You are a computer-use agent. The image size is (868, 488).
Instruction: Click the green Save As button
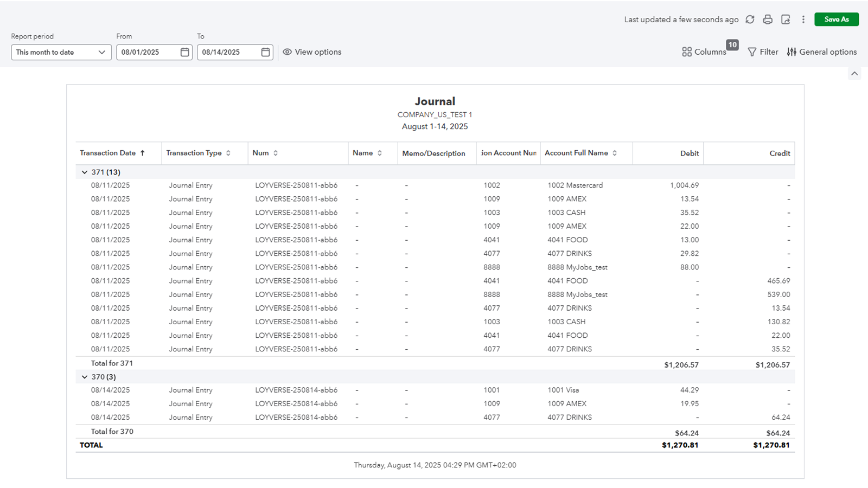click(836, 20)
